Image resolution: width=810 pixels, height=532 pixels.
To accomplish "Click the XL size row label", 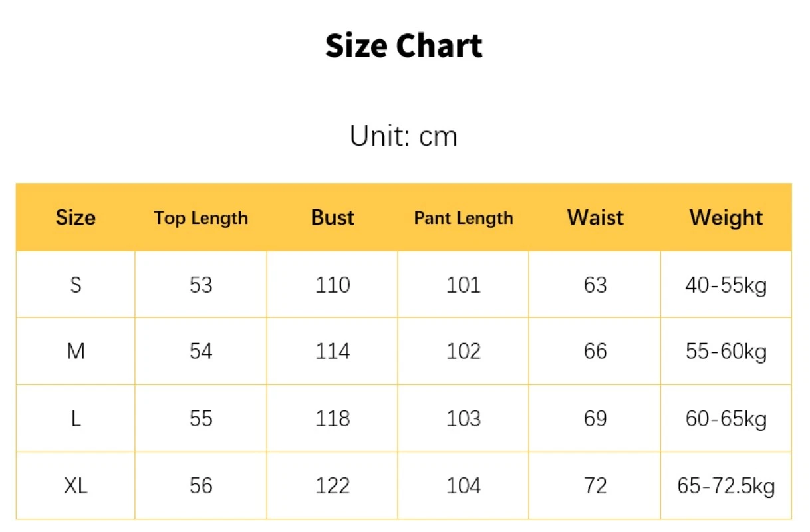I will point(76,485).
